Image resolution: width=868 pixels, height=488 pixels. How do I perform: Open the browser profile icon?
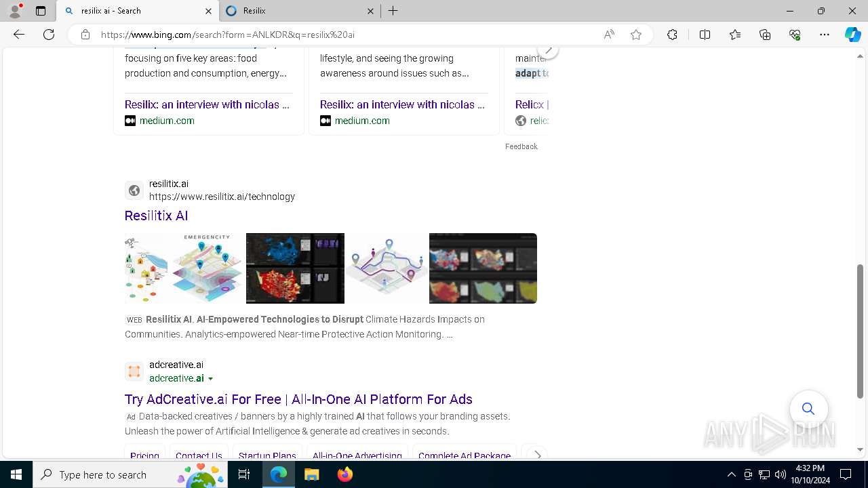click(15, 11)
